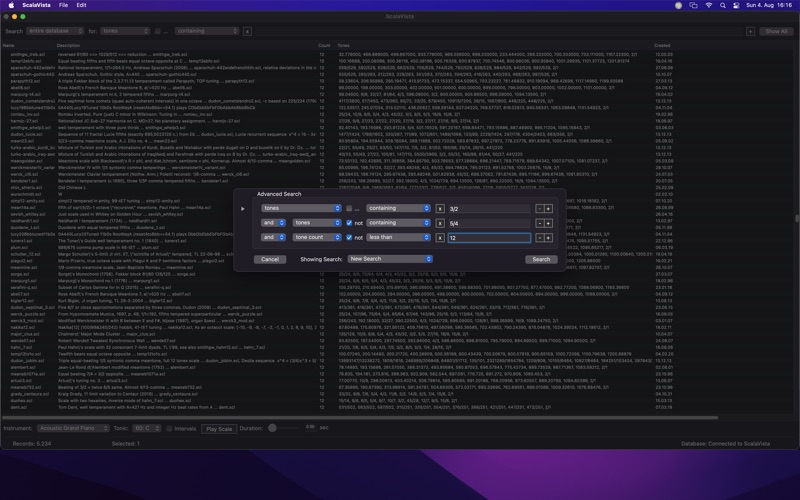This screenshot has width=800, height=500.
Task: Remove the 5/4 criterion row with minus
Action: coord(539,223)
